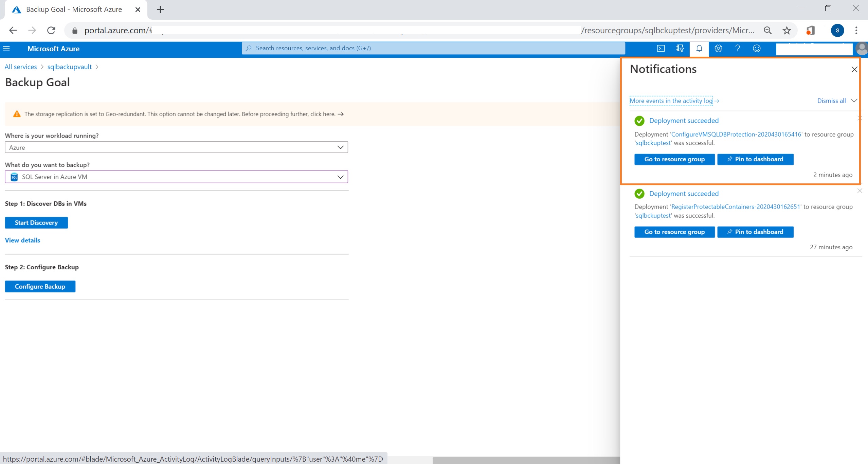
Task: Click the browser zoom magnifier icon
Action: click(767, 31)
